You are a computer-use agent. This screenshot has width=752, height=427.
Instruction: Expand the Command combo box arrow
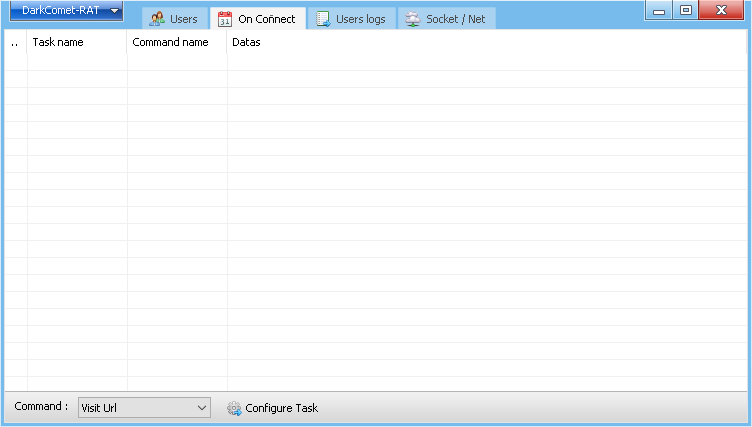(x=201, y=408)
